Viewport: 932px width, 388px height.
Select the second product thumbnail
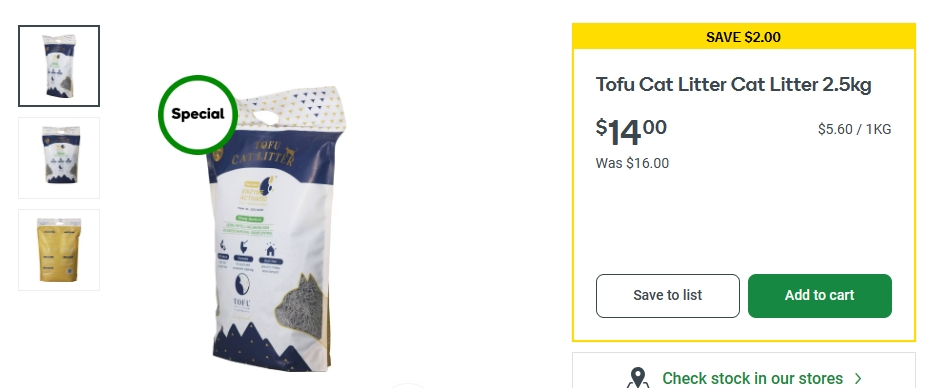[59, 157]
